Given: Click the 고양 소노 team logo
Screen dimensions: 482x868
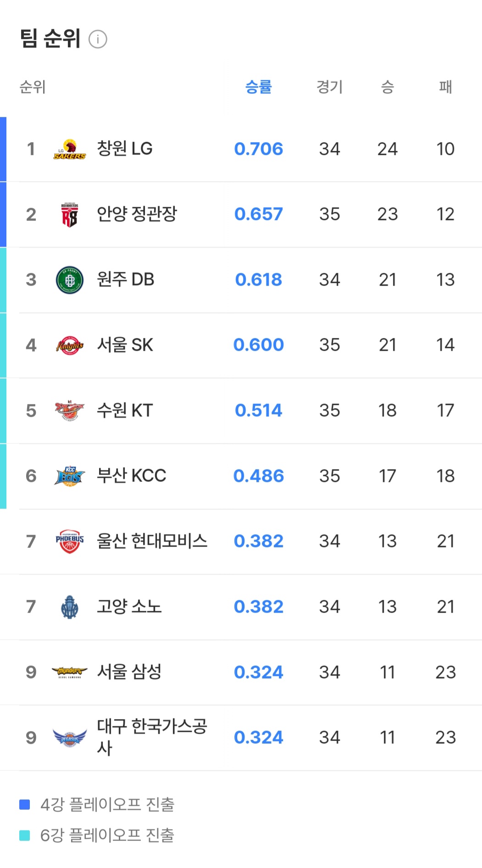Looking at the screenshot, I should tap(70, 607).
